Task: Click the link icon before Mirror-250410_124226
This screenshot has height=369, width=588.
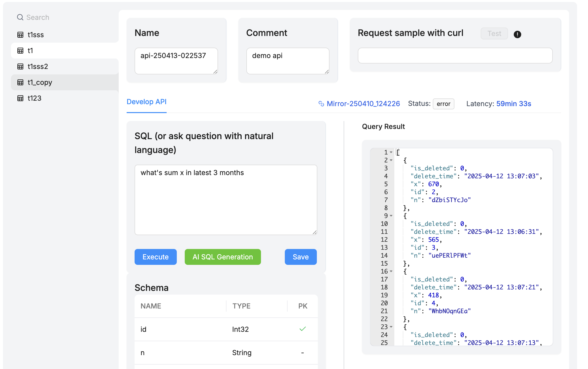Action: [321, 104]
